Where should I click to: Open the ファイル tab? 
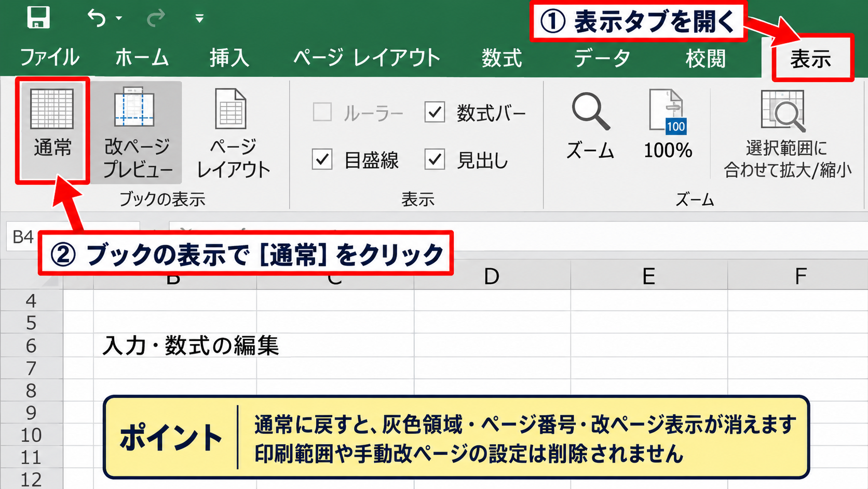(x=50, y=58)
